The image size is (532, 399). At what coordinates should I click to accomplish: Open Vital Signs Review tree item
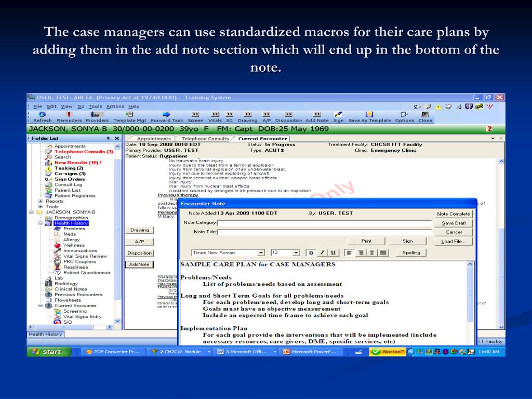click(85, 256)
